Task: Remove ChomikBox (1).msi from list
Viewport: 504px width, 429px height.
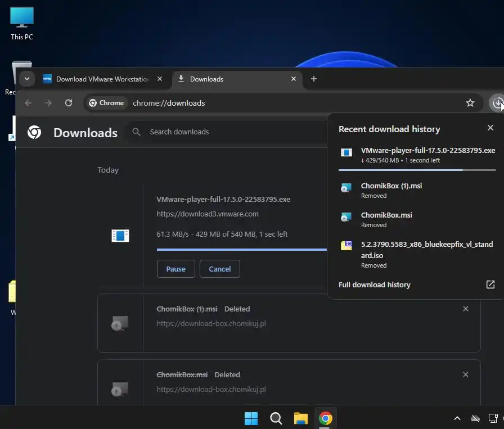Action: 465,309
